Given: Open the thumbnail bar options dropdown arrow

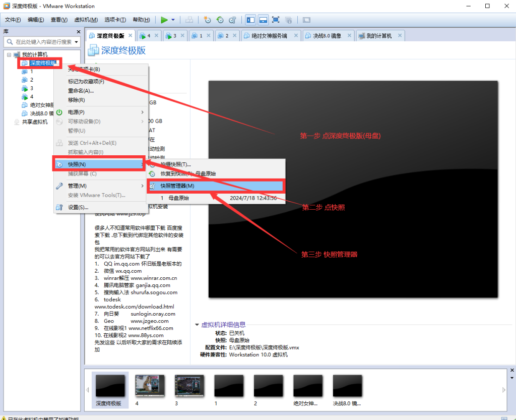Looking at the screenshot, I should tap(512, 378).
